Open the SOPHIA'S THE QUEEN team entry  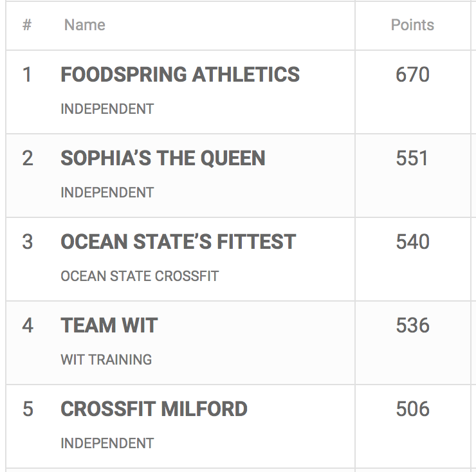point(163,158)
